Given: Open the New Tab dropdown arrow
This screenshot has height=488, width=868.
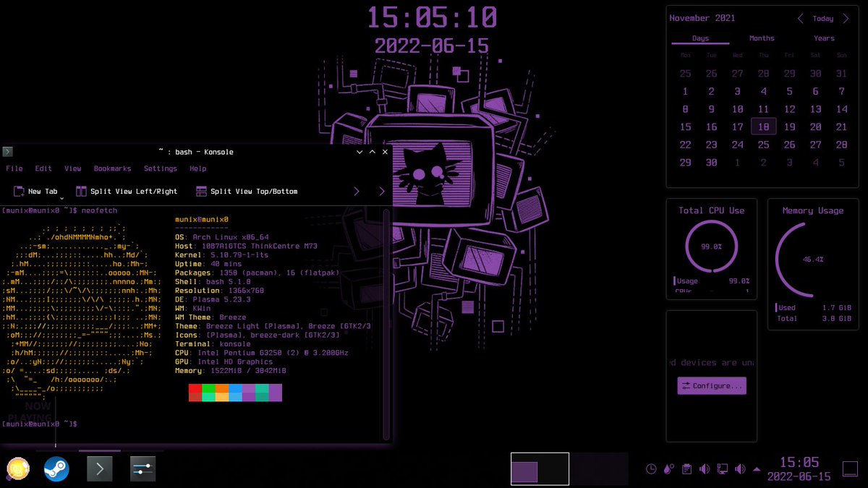Looking at the screenshot, I should click(x=61, y=198).
